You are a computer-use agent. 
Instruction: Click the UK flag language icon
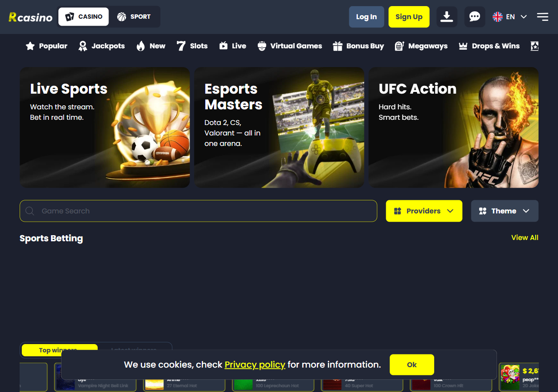(x=497, y=17)
